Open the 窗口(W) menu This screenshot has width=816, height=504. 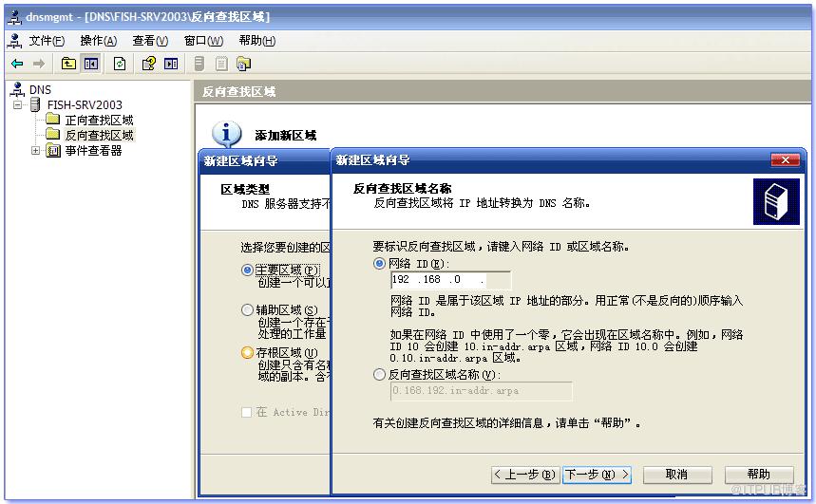[x=203, y=41]
